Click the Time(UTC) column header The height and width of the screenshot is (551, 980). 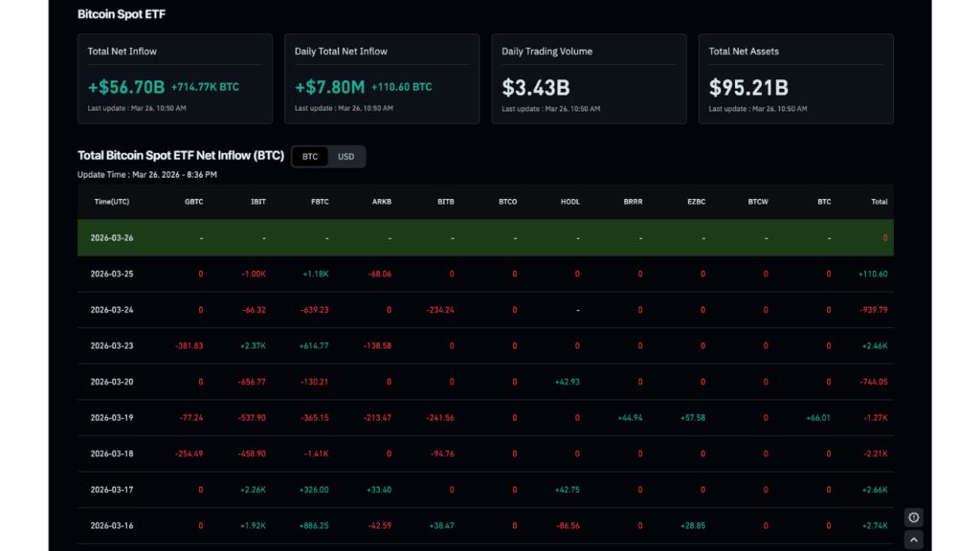coord(112,202)
